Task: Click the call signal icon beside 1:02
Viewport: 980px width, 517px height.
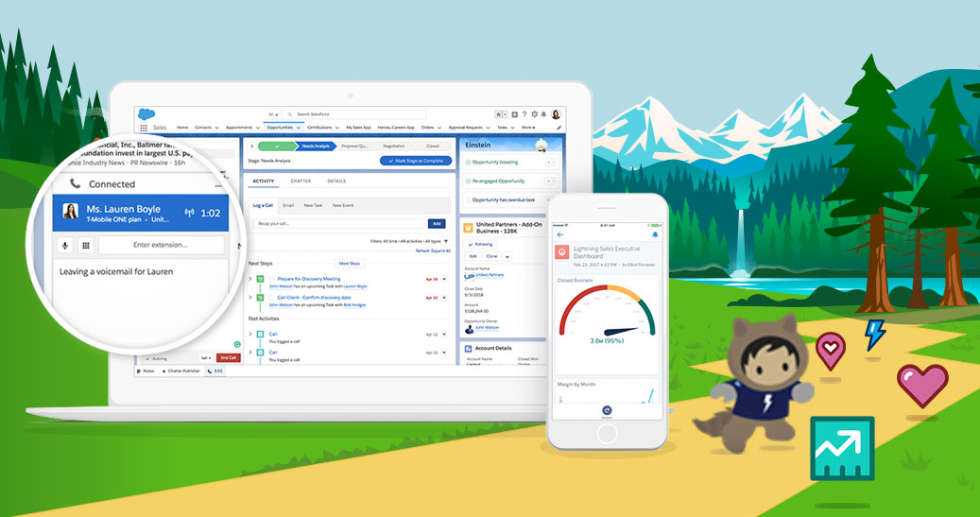Action: (x=189, y=214)
